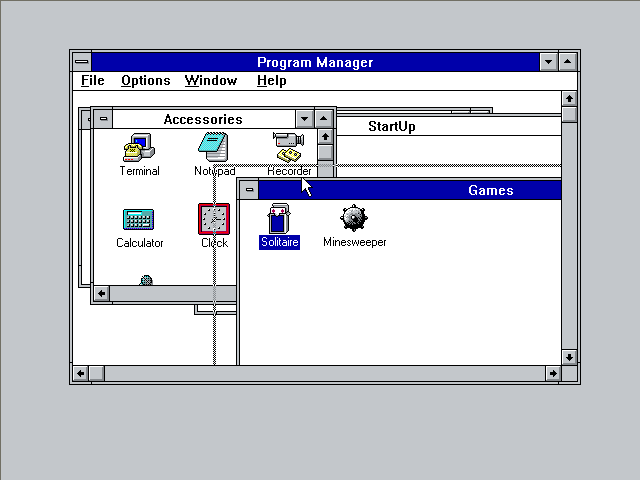Minimize the Program Manager window
Image resolution: width=640 pixels, height=480 pixels.
coord(549,62)
